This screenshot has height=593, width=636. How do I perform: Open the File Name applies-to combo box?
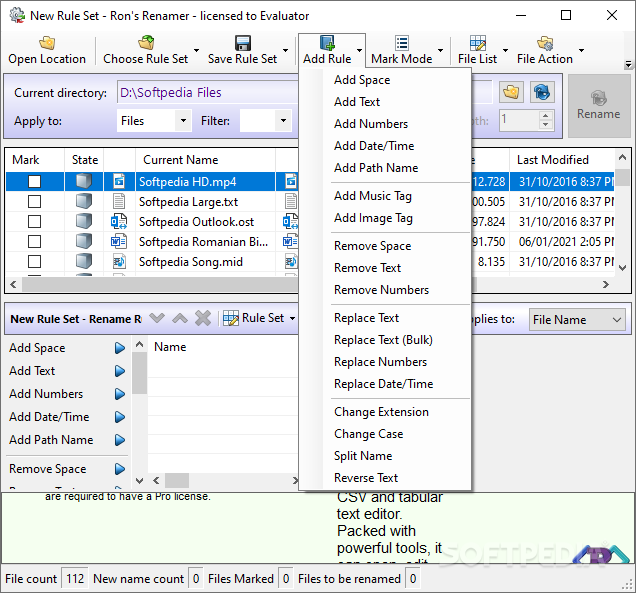(x=577, y=320)
